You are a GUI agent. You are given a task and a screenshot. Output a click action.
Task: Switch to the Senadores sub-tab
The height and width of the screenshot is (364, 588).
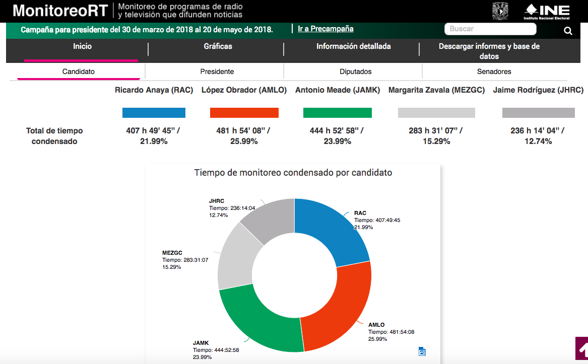pos(494,71)
